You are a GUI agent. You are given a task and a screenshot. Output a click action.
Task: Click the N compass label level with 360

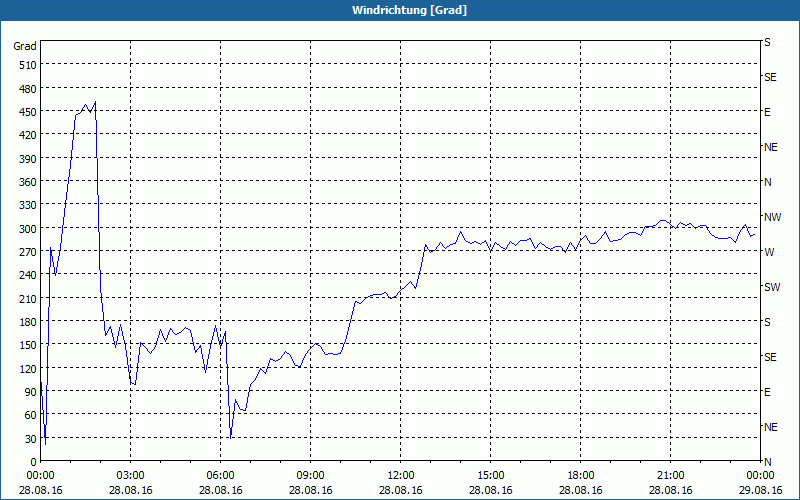click(767, 182)
